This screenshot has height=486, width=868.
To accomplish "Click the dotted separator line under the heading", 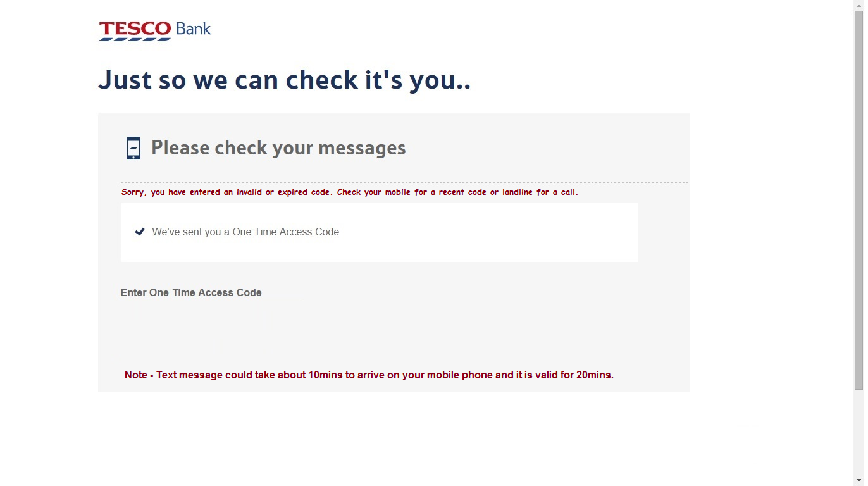I will point(405,182).
